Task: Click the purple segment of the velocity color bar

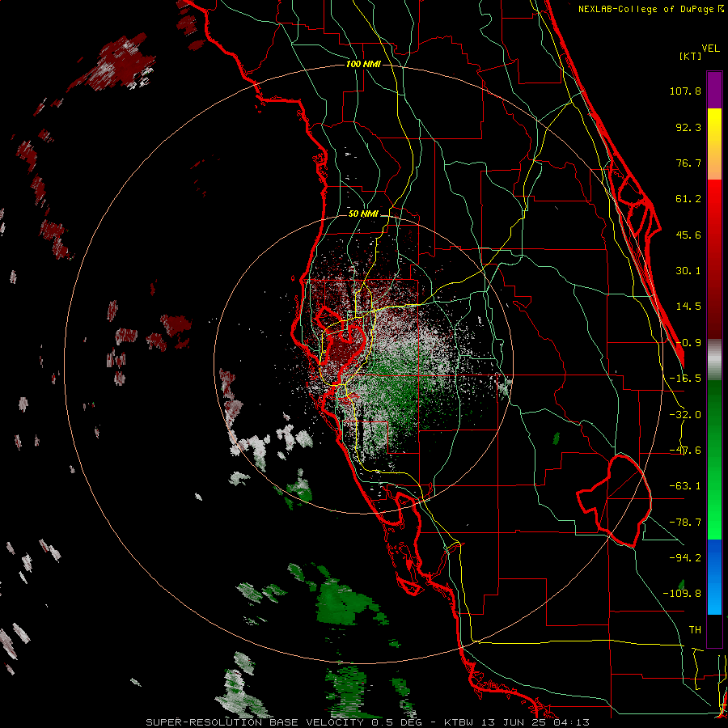Action: point(714,90)
